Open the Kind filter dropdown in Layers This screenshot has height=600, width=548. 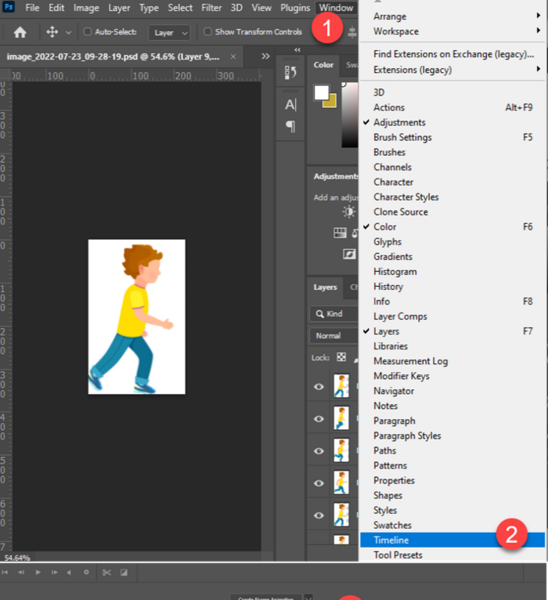coord(334,314)
